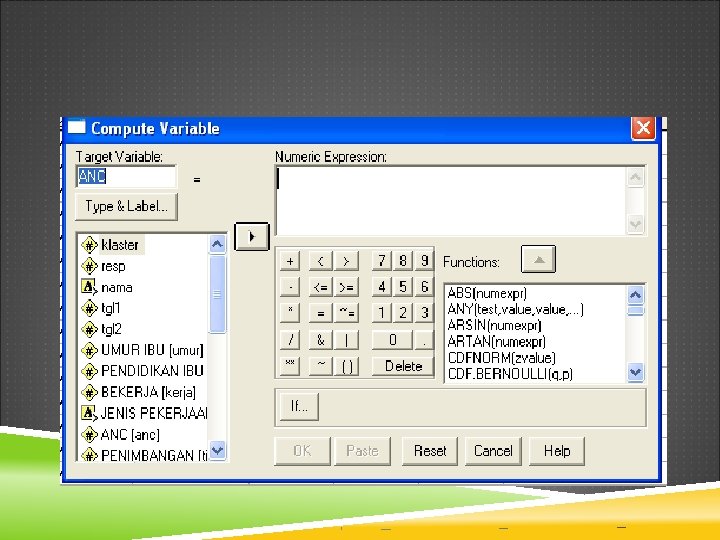Click keypad digit 6
This screenshot has height=540, width=720.
424,287
